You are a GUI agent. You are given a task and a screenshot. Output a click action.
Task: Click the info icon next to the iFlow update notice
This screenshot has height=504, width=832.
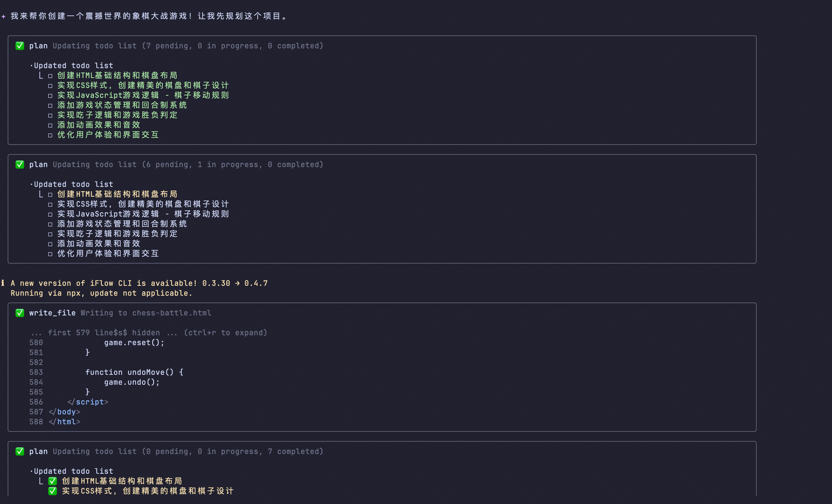3,283
